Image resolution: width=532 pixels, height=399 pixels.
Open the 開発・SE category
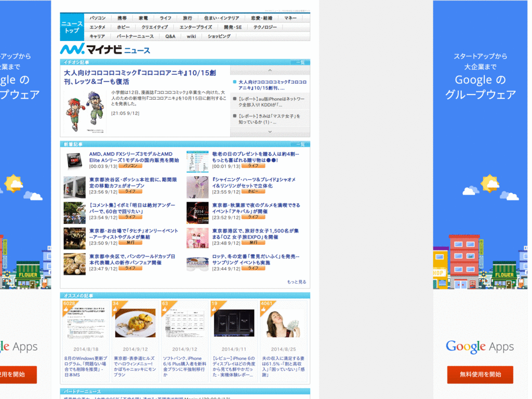pyautogui.click(x=233, y=27)
